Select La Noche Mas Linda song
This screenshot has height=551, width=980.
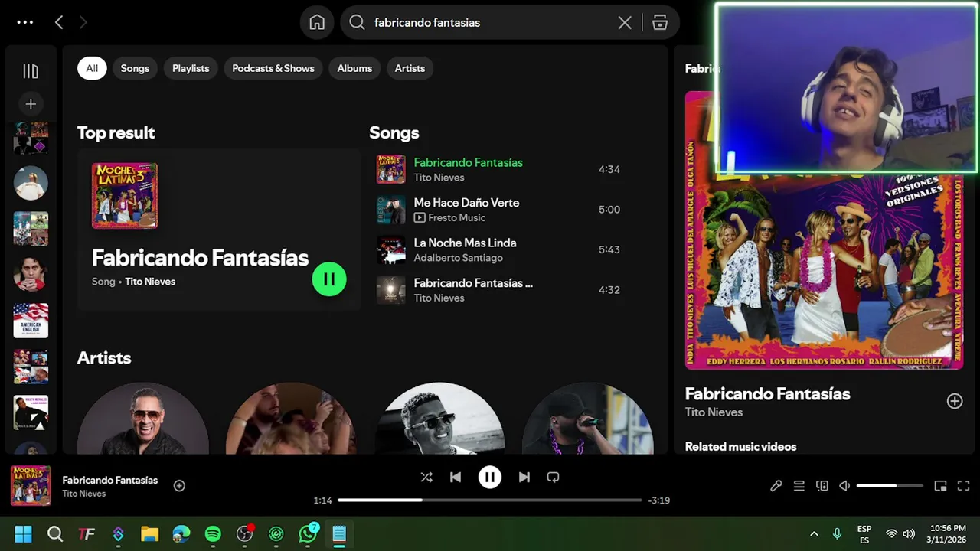[x=465, y=243]
